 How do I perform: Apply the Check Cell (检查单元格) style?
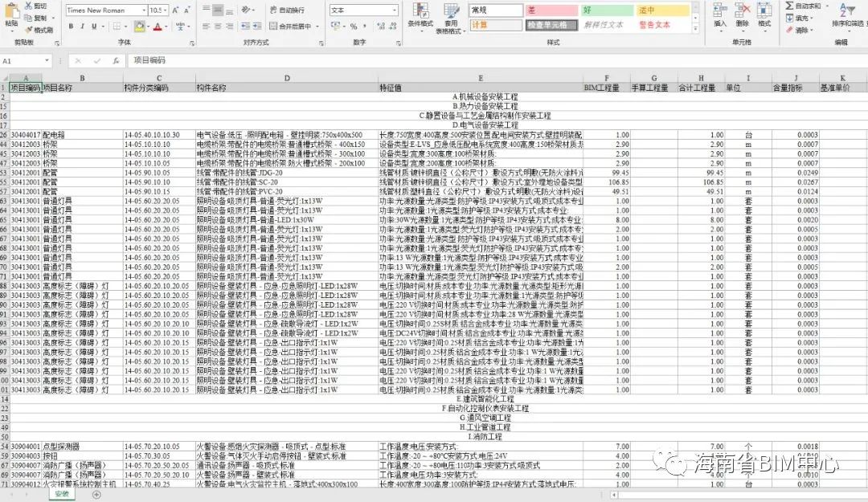pos(551,25)
